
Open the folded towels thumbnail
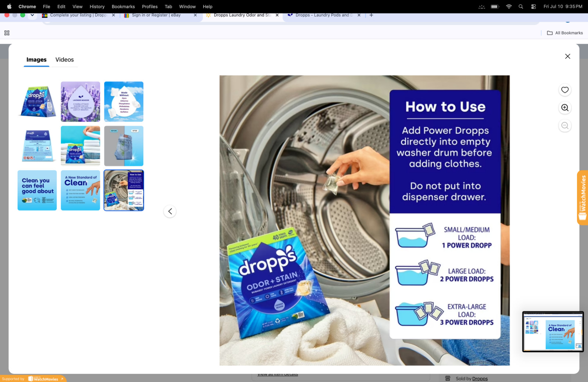pos(80,146)
